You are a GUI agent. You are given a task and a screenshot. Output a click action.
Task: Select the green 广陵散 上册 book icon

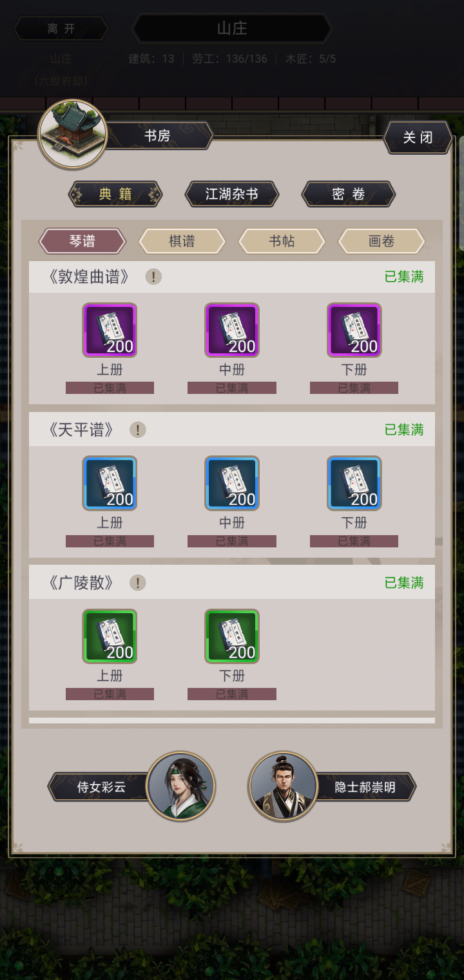tap(110, 636)
